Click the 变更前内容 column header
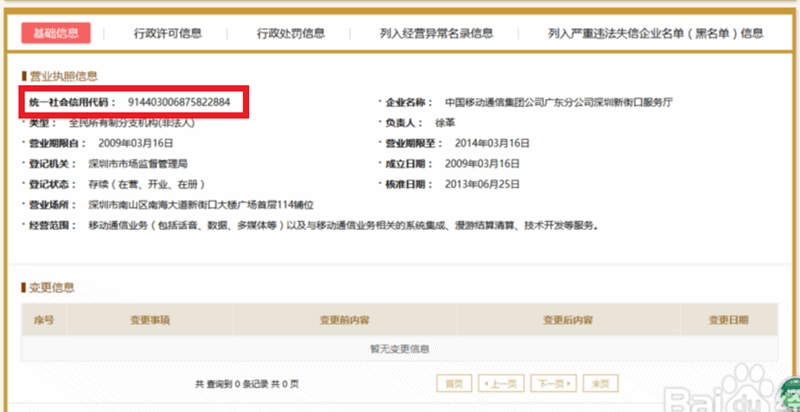The height and width of the screenshot is (412, 800). (x=344, y=320)
